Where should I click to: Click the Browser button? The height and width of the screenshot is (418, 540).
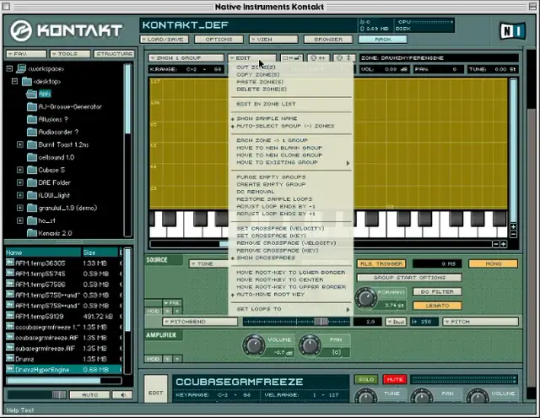click(x=328, y=39)
